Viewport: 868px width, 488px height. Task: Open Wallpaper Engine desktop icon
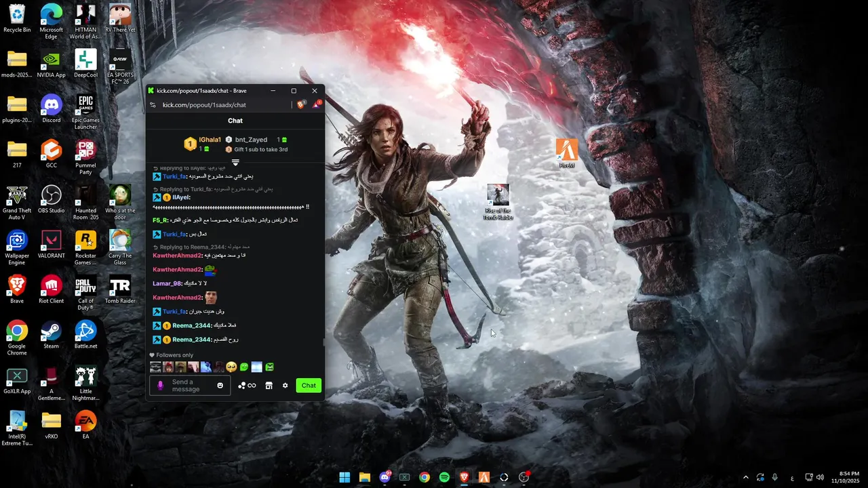[x=17, y=247]
